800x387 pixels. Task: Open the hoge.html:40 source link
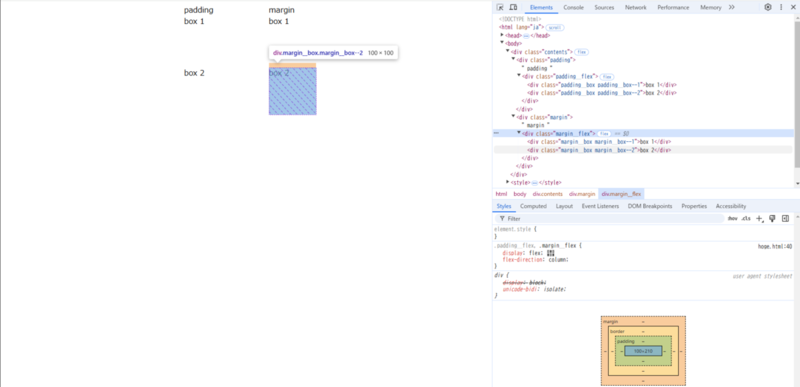tap(774, 246)
